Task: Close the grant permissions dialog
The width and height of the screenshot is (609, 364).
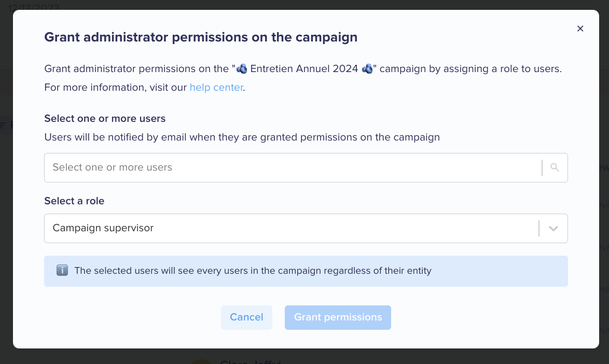Action: click(580, 29)
